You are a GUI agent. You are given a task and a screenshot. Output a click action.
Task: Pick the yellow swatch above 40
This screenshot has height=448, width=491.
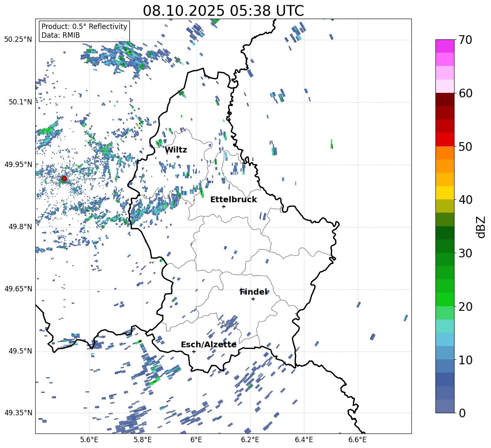445,193
